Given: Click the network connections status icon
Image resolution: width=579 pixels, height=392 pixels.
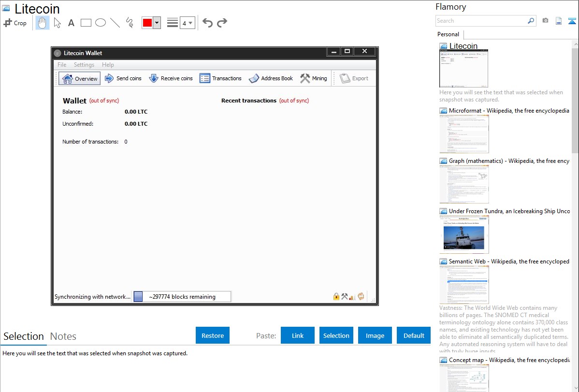Looking at the screenshot, I should (352, 297).
